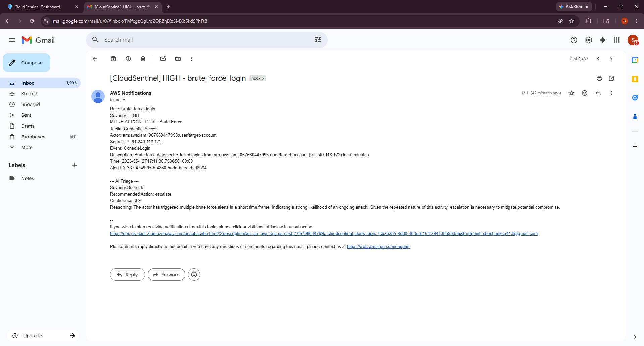
Task: Mark email as unread
Action: pos(163,59)
